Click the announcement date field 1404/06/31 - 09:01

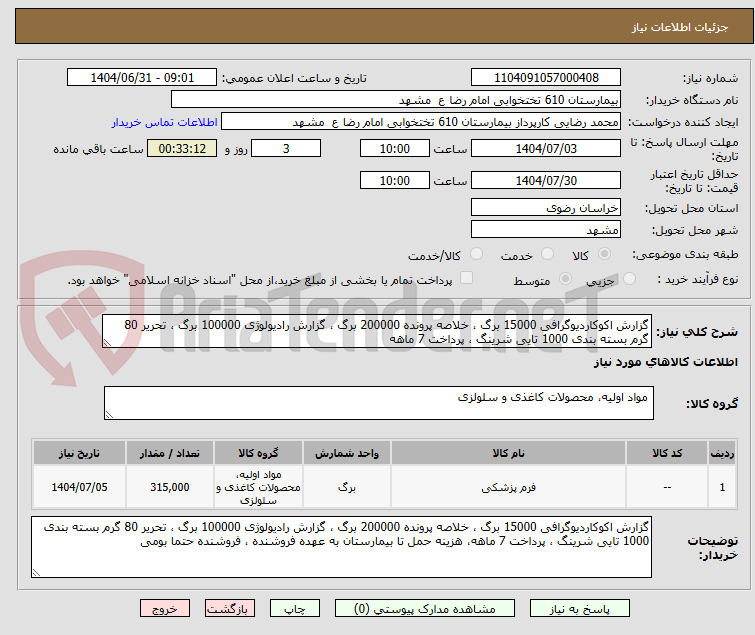click(x=142, y=78)
